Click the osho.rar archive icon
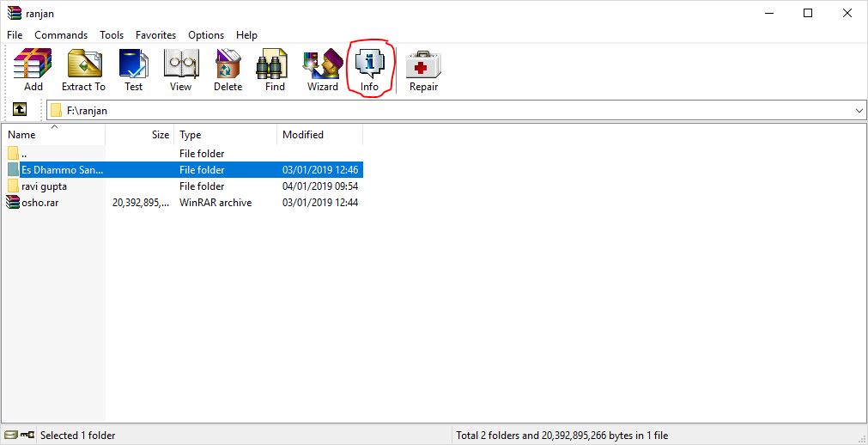The image size is (868, 445). point(13,202)
